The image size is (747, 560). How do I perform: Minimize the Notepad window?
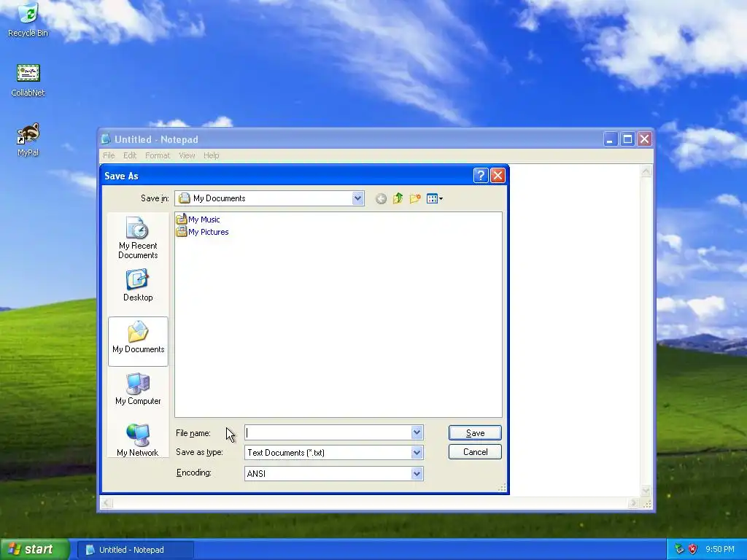(x=611, y=139)
